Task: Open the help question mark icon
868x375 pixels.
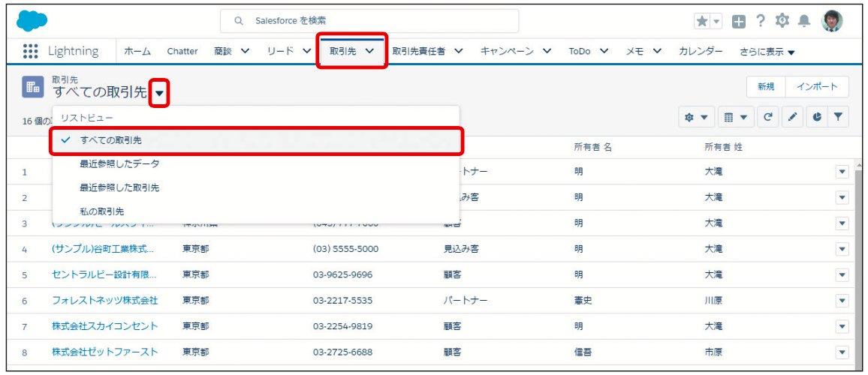Action: point(761,21)
